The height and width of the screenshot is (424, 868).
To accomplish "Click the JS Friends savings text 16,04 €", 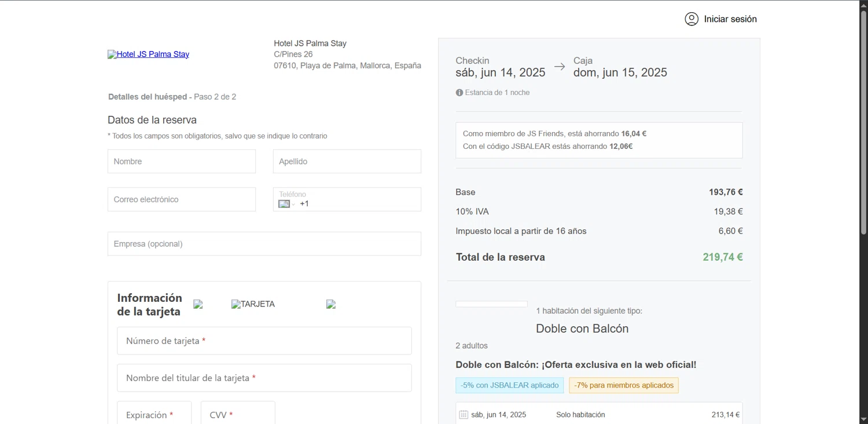I will 554,134.
